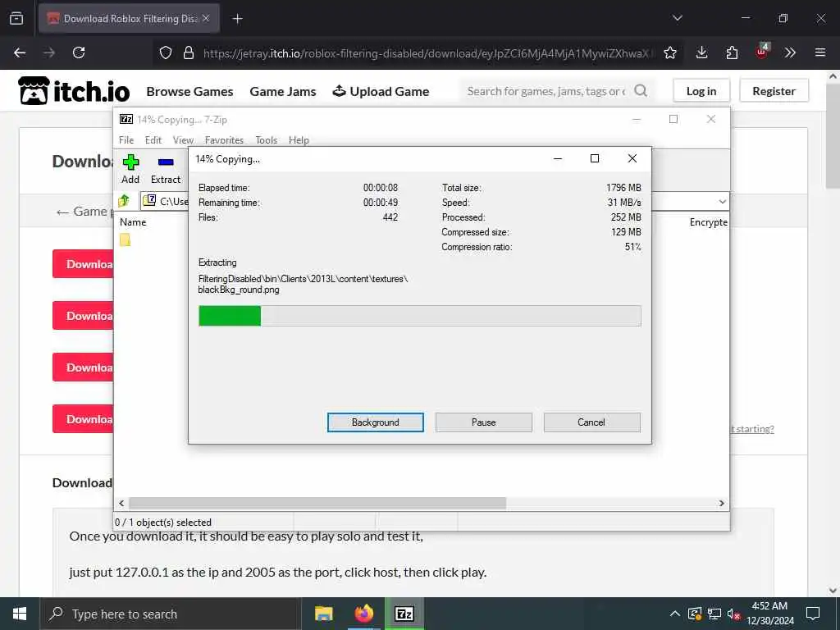This screenshot has height=630, width=840.
Task: Click the 7-Zip taskbar icon
Action: [x=404, y=614]
